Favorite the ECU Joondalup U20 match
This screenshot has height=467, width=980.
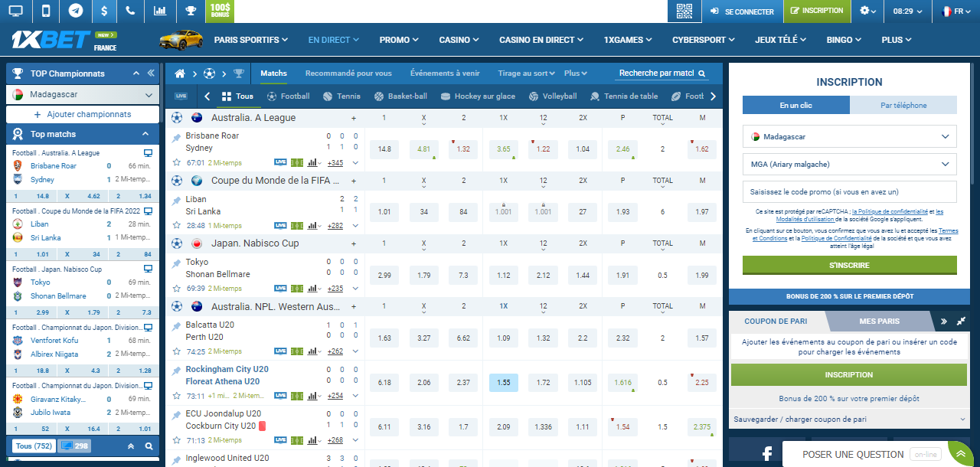click(177, 441)
